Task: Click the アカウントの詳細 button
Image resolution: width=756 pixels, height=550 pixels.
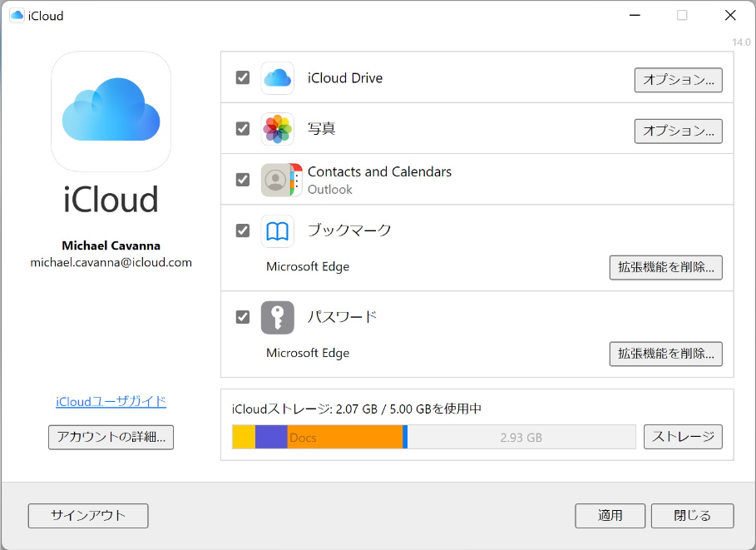Action: 111,437
